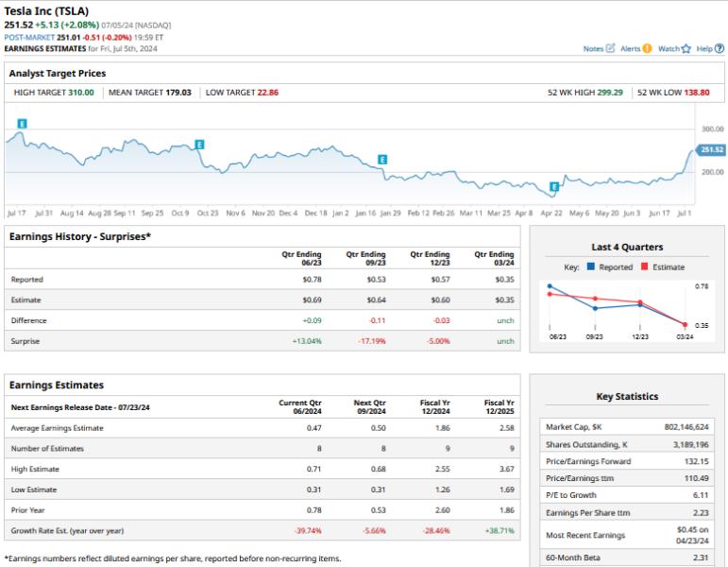Open the Notes pencil icon
Viewport: 728px width, 567px height.
click(x=610, y=48)
